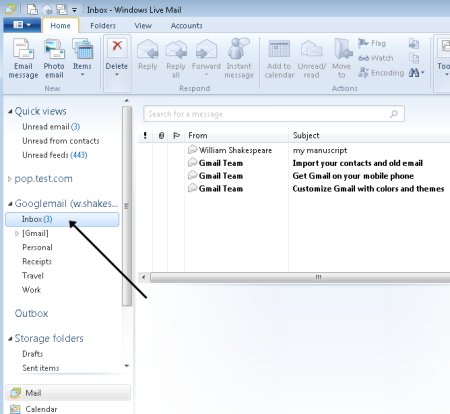This screenshot has width=450, height=414.
Task: Open the Receipts folder
Action: coord(37,262)
